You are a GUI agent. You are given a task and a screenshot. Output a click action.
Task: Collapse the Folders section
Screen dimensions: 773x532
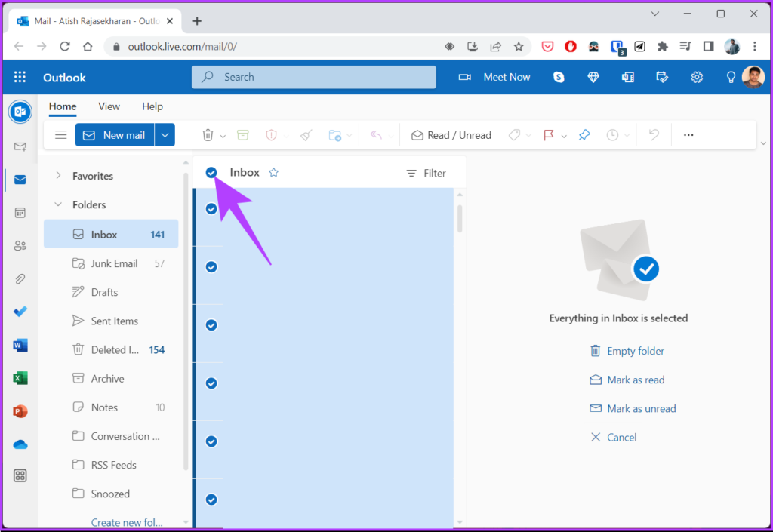(58, 204)
